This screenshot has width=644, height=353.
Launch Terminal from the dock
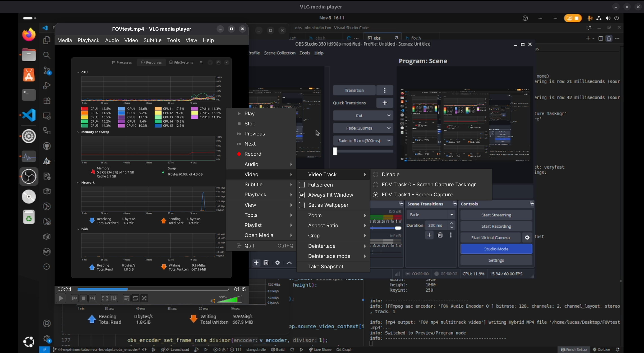(29, 95)
